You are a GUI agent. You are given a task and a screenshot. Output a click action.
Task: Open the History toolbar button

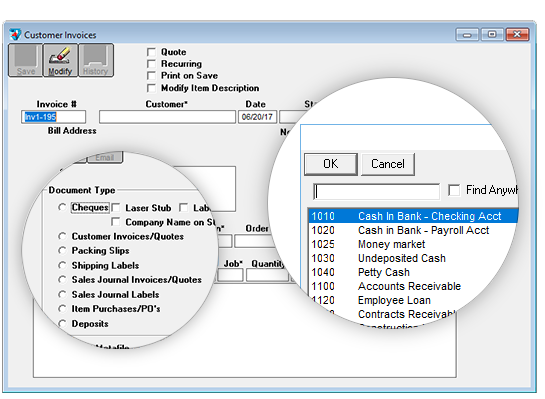point(96,60)
